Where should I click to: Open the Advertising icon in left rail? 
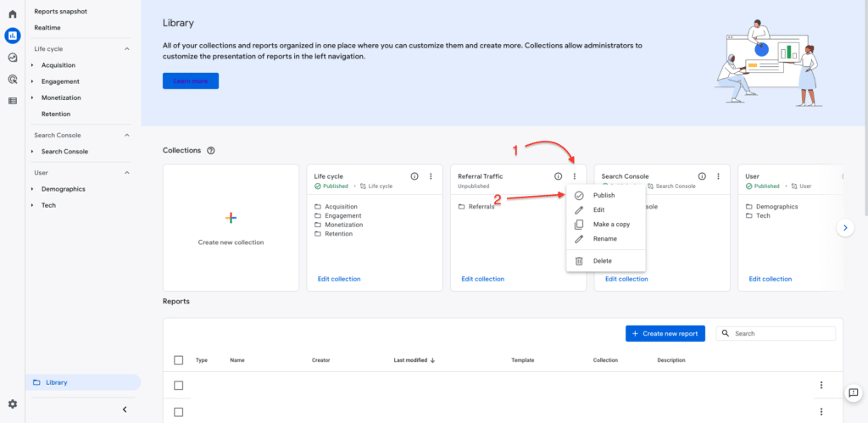pyautogui.click(x=12, y=79)
